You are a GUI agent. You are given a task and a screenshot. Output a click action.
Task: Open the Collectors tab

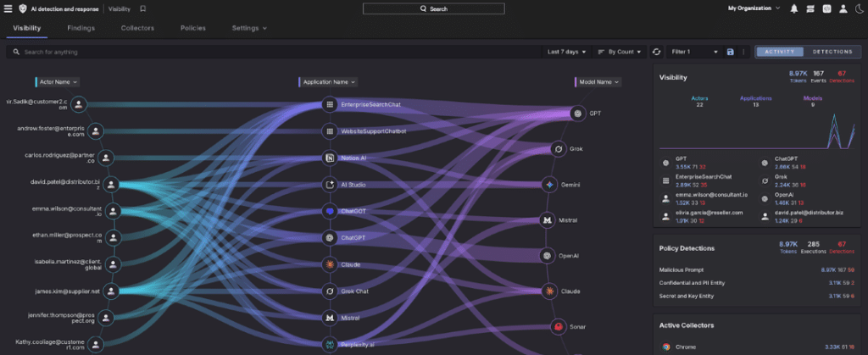click(x=137, y=28)
